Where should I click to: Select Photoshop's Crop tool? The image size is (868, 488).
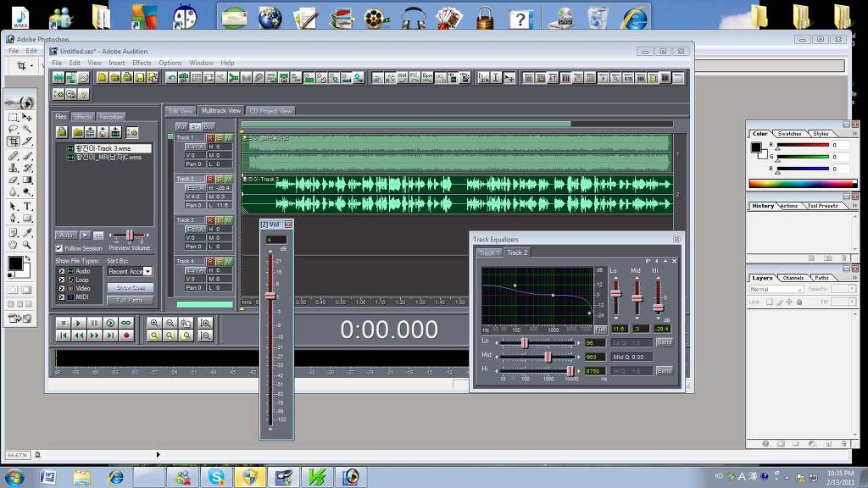pos(14,141)
